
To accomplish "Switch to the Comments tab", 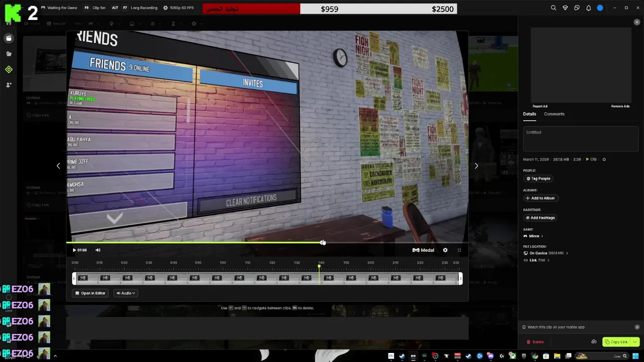I will point(554,114).
